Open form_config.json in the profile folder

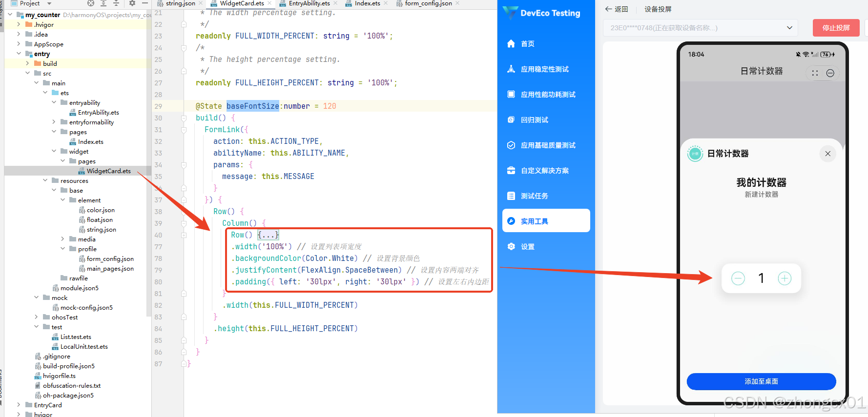tap(110, 259)
